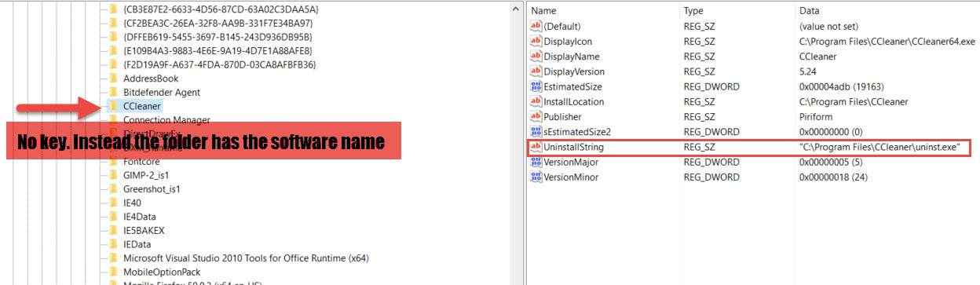
Task: Click the GIMP-2_is1 folder icon
Action: 113,175
